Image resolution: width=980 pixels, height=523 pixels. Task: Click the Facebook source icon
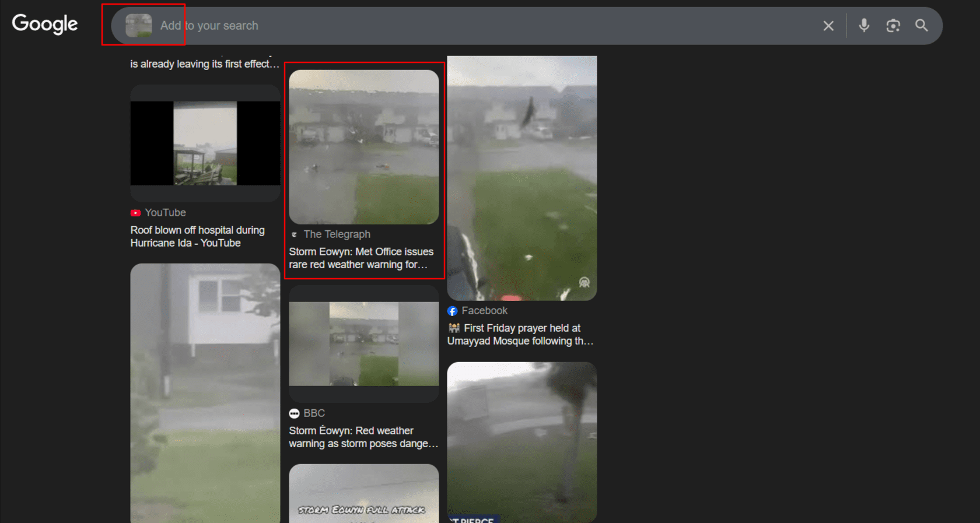point(452,311)
